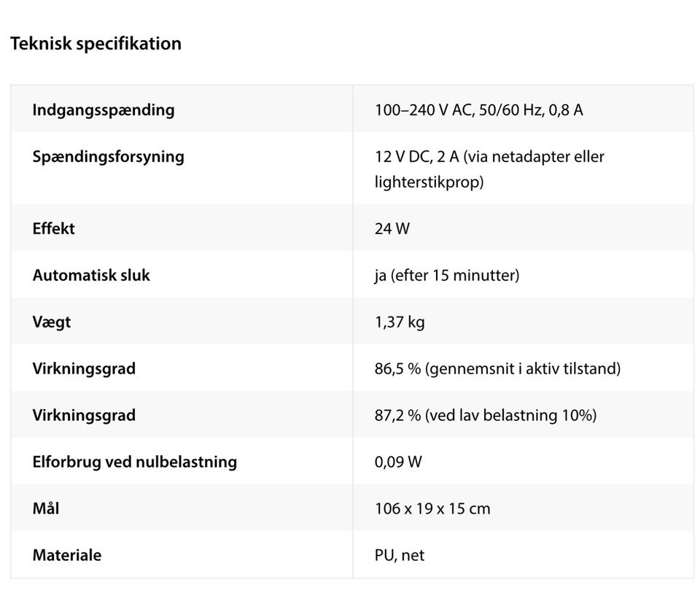Click the "Teknisk specifikation" heading

[96, 44]
